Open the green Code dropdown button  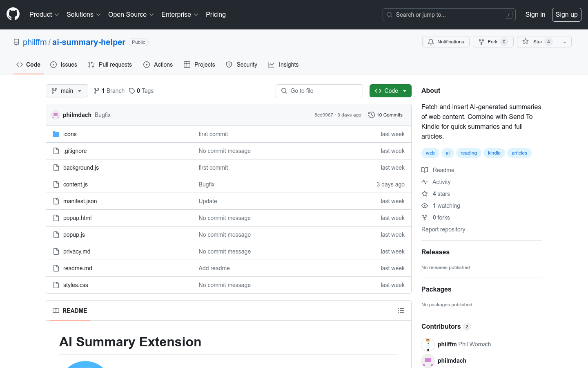tap(390, 91)
